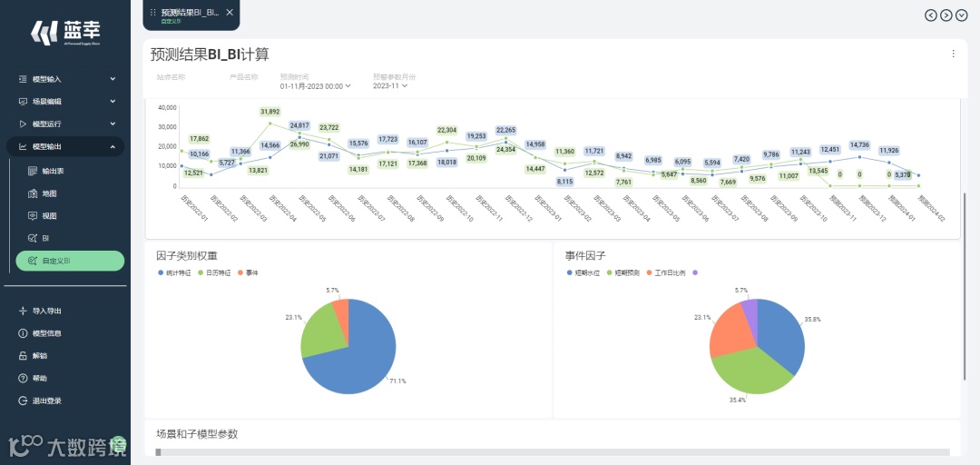Toggle 工作日比例 legend in 事件因子

[x=666, y=272]
